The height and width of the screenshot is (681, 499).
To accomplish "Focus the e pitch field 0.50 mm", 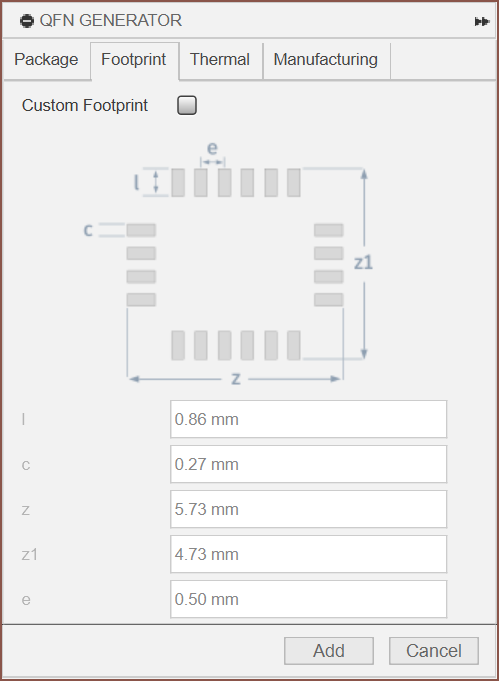I will point(308,599).
